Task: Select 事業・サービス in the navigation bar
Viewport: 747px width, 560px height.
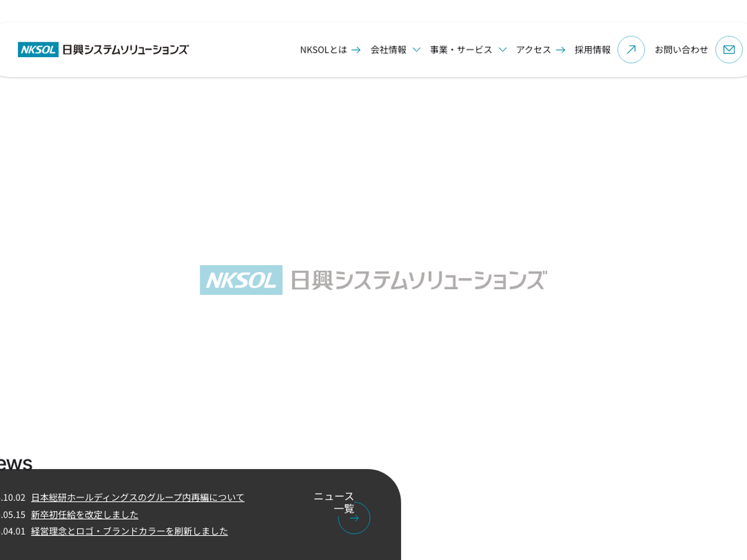Action: point(461,50)
